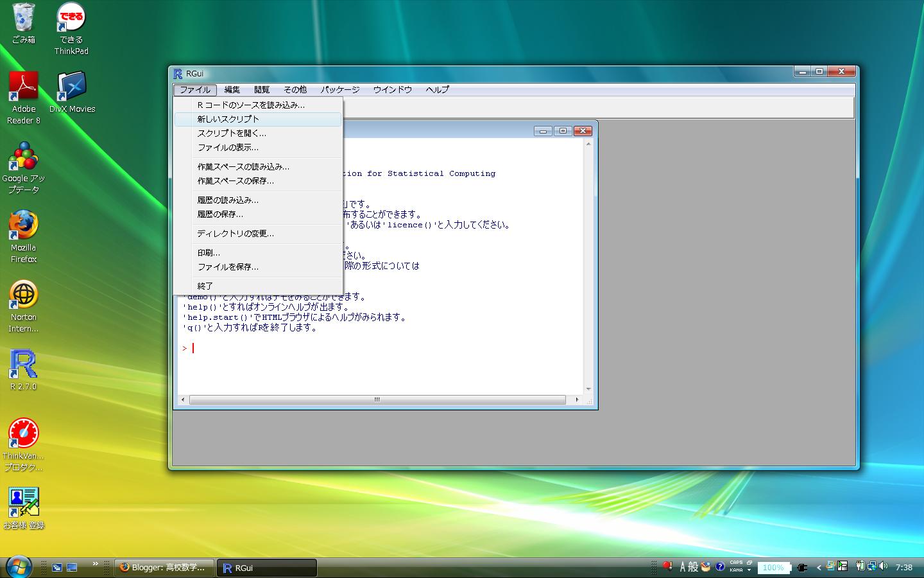The image size is (924, 578).
Task: Open the ThinkVantage プロダクティビティ desktop icon
Action: pos(24,444)
